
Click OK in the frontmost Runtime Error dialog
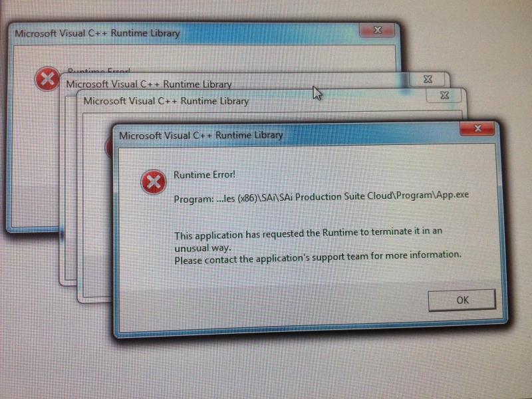tap(462, 300)
